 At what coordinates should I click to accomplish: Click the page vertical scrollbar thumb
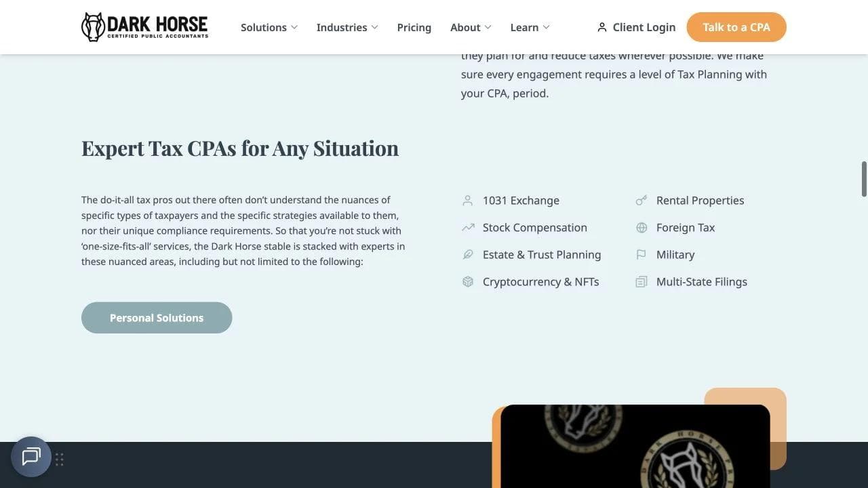coord(864,178)
